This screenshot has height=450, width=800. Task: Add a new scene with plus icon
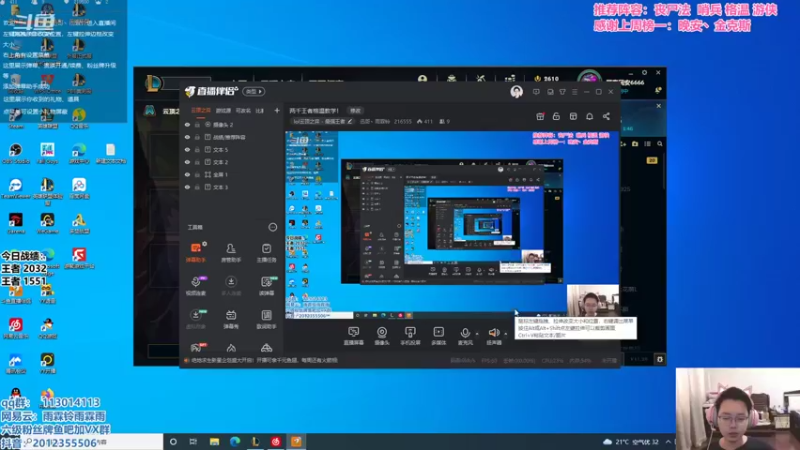point(277,110)
